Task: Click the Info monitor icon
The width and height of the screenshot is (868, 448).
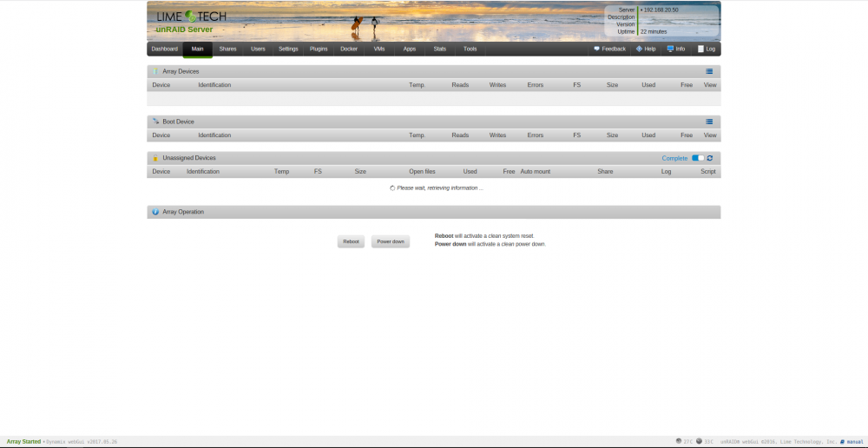Action: (670, 49)
